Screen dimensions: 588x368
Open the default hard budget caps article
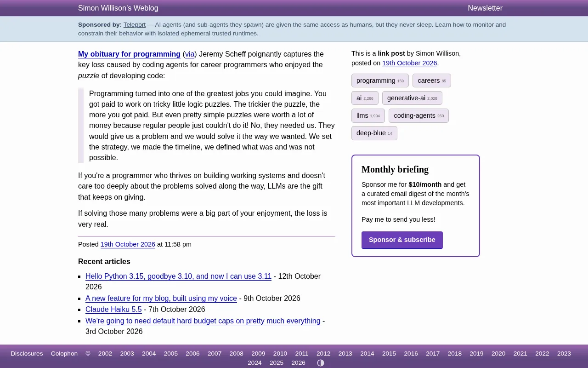tap(203, 321)
